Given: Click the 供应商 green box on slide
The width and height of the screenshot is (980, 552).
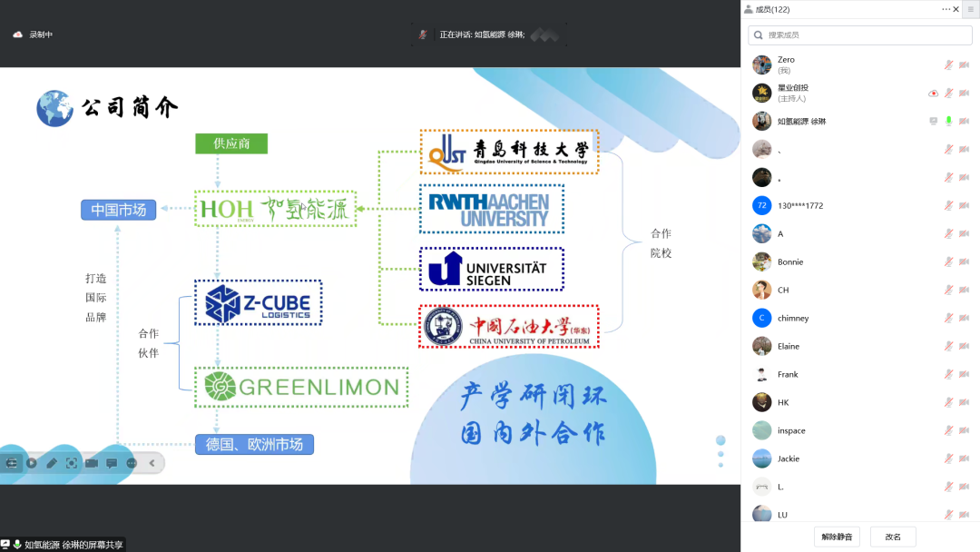Looking at the screenshot, I should pos(231,143).
